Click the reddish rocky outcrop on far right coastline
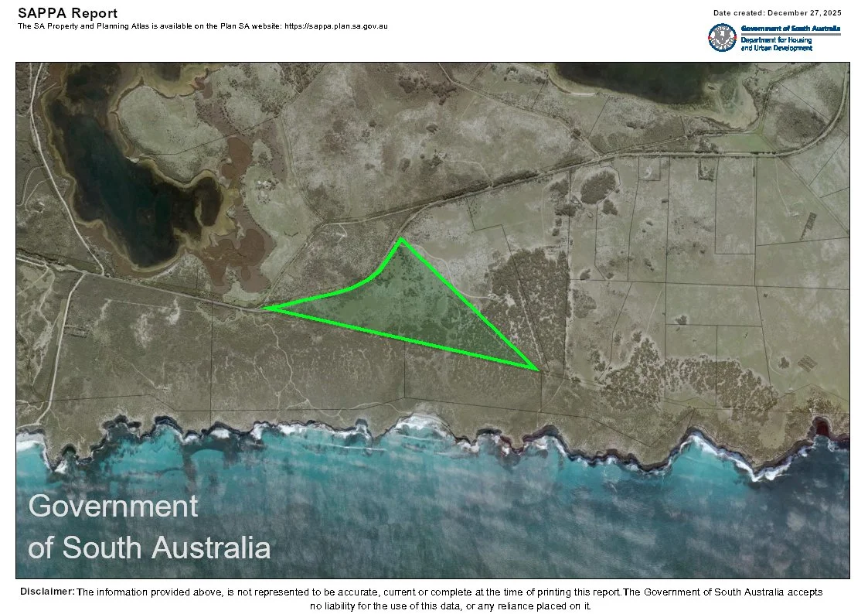The width and height of the screenshot is (868, 614). (x=821, y=427)
